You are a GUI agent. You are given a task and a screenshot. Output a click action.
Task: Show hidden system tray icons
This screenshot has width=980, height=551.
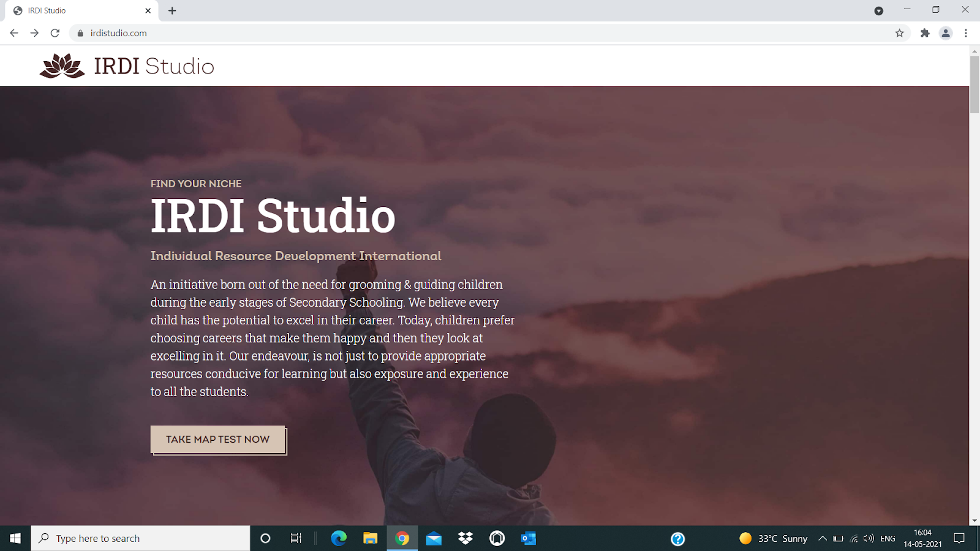pyautogui.click(x=823, y=538)
